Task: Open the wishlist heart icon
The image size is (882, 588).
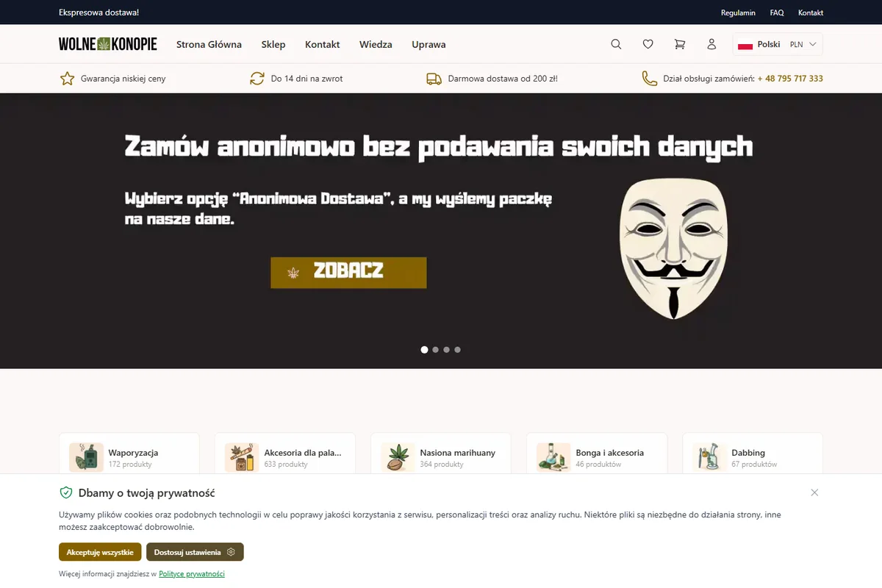Action: click(x=648, y=44)
